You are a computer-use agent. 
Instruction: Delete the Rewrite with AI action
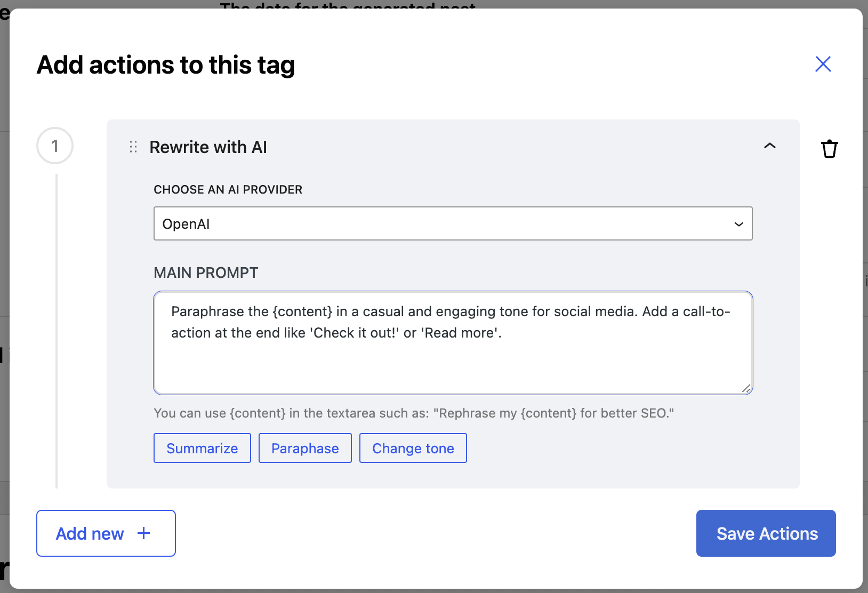(x=829, y=149)
